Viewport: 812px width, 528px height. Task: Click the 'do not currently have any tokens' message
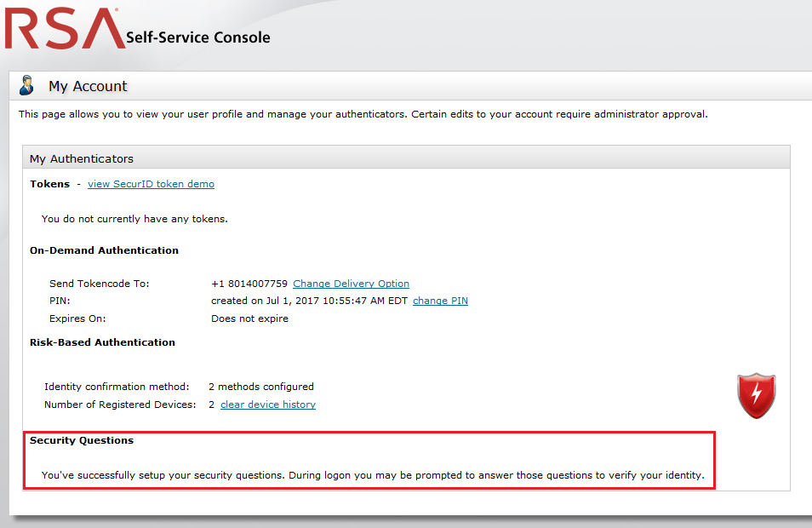point(134,219)
